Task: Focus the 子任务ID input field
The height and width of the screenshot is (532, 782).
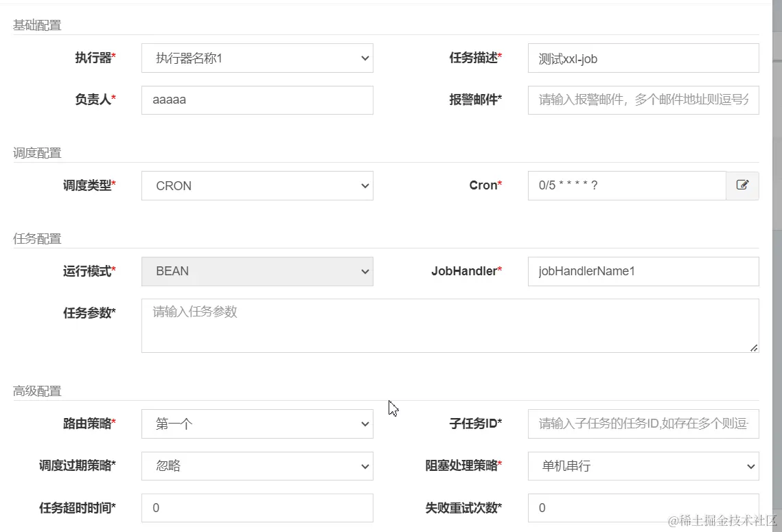Action: point(643,424)
